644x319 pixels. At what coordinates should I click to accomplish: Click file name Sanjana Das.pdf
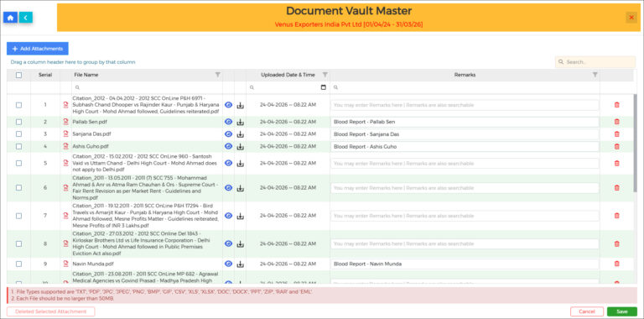(x=91, y=134)
